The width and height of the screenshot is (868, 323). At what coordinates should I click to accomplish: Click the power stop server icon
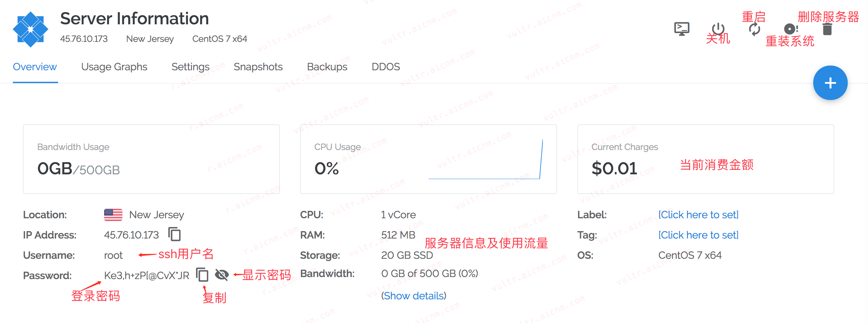point(718,28)
